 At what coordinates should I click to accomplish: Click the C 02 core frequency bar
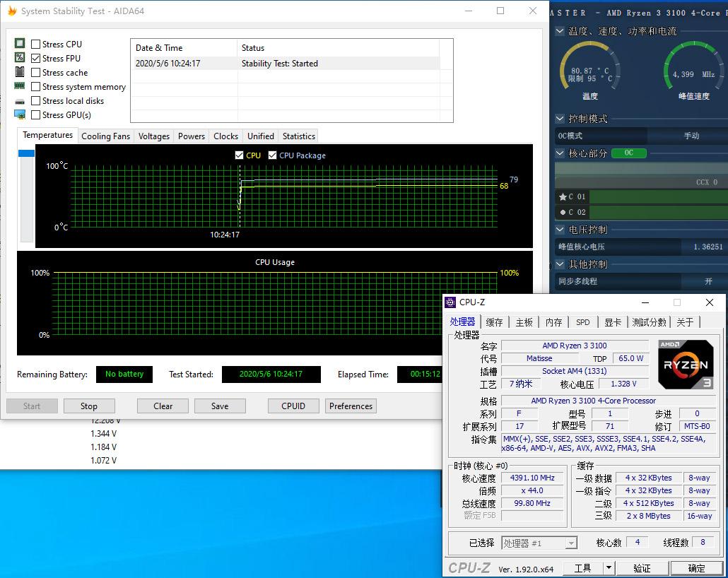pyautogui.click(x=658, y=212)
